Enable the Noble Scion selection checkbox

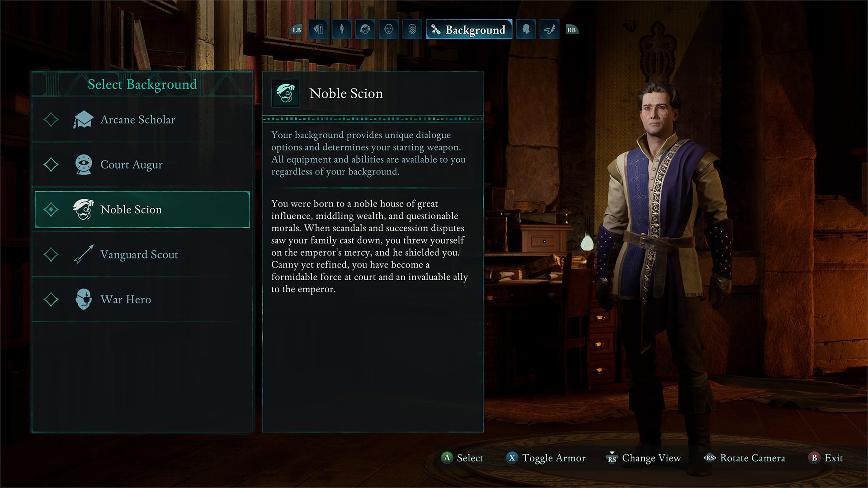pyautogui.click(x=51, y=209)
